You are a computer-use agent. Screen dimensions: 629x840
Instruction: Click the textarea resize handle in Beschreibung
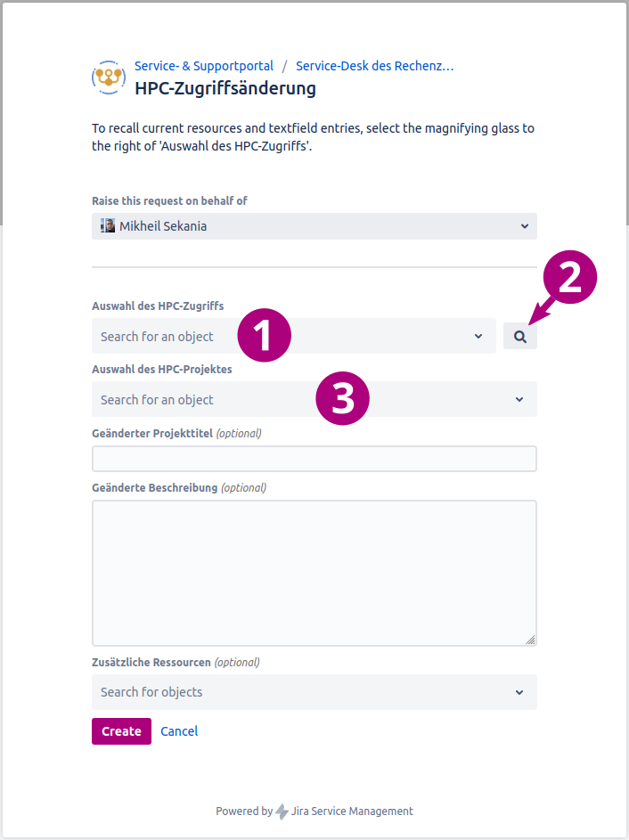click(x=530, y=640)
